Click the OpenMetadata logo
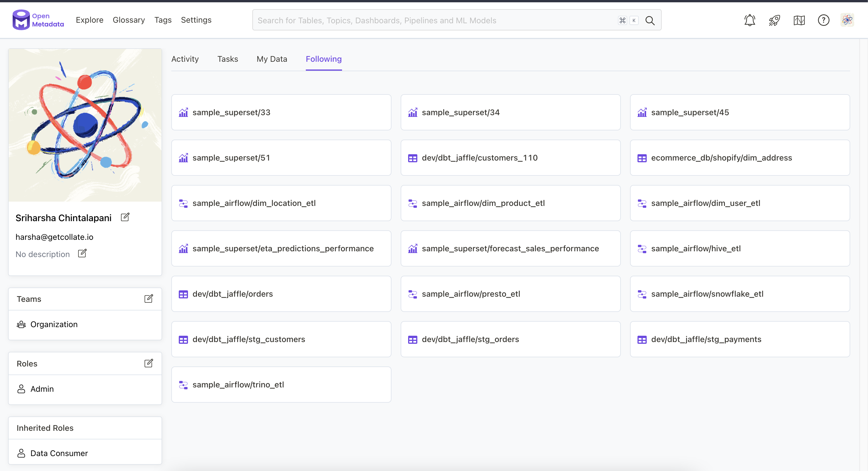The height and width of the screenshot is (471, 868). [x=38, y=20]
